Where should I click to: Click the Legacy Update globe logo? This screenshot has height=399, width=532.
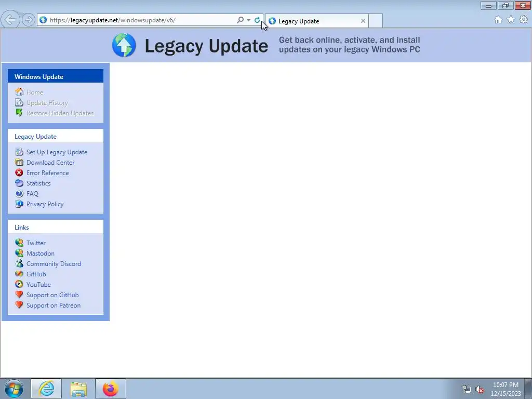click(x=124, y=45)
